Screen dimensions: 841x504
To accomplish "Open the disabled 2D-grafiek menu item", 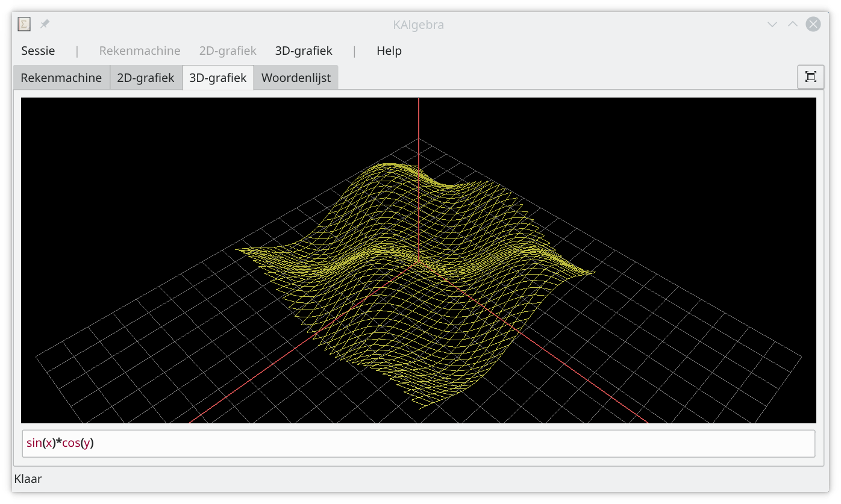I will pos(228,51).
